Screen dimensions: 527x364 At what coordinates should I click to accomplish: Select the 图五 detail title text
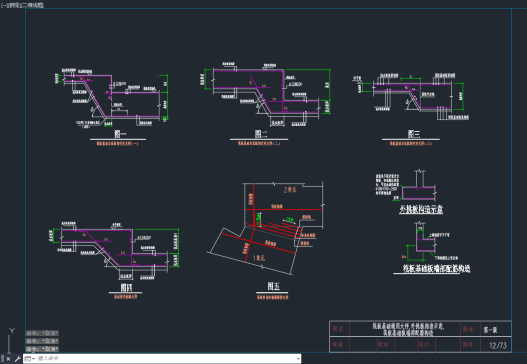pos(274,286)
